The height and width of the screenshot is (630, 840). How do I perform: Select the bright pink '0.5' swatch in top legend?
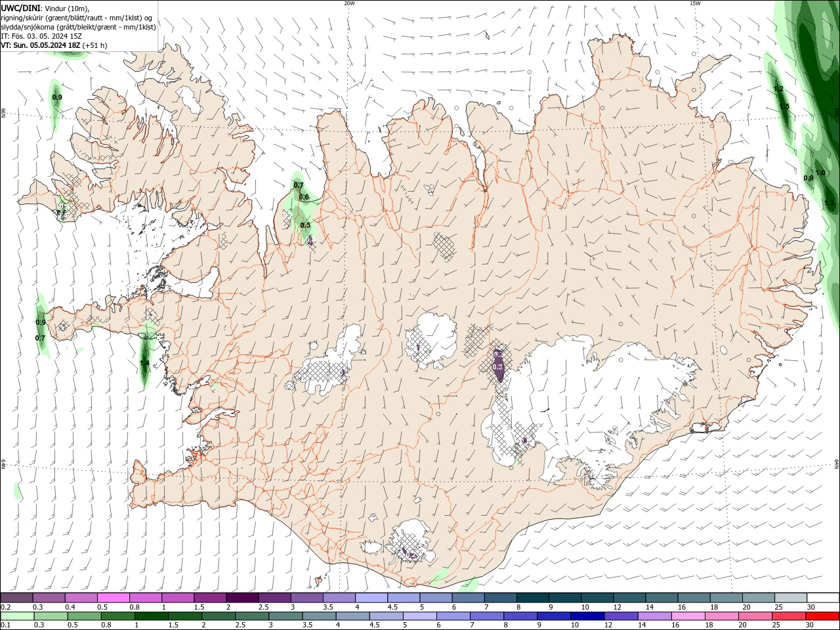click(x=114, y=598)
